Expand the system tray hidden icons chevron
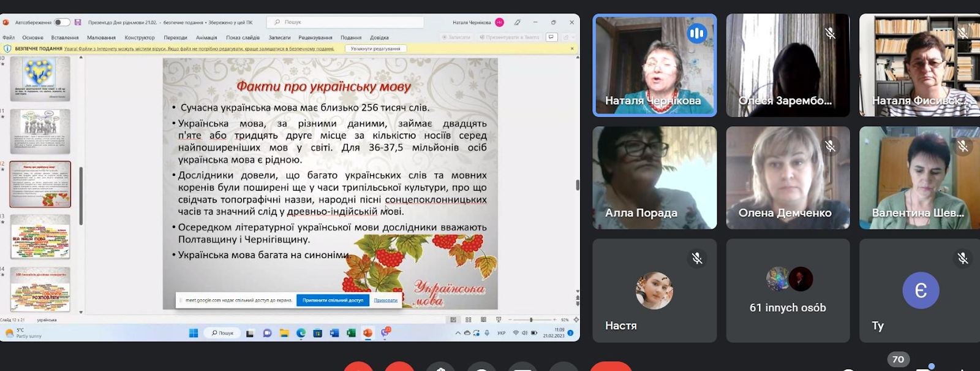The height and width of the screenshot is (371, 980). pyautogui.click(x=458, y=333)
